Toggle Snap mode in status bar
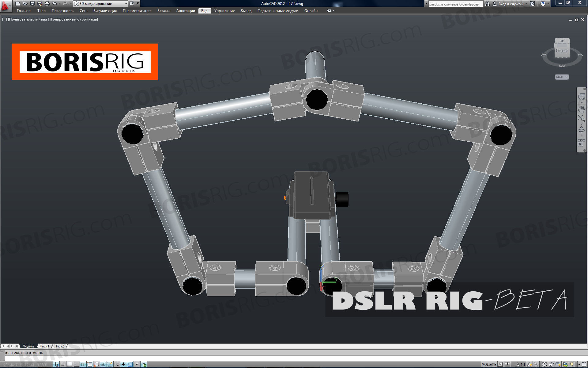This screenshot has height=368, width=588. coord(63,364)
